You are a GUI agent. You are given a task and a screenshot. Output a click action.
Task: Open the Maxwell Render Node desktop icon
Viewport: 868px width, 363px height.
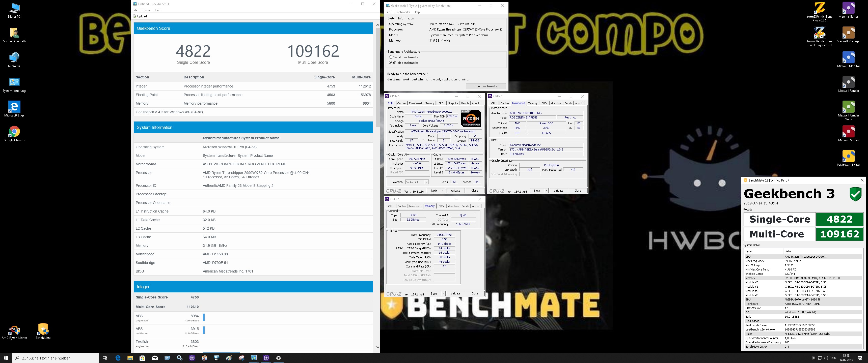(x=849, y=111)
